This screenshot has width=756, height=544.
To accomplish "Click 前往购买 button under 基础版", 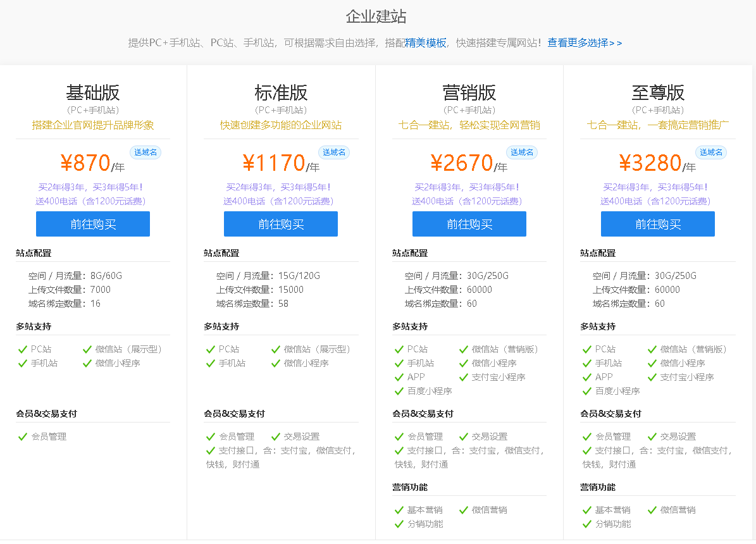I will (93, 224).
